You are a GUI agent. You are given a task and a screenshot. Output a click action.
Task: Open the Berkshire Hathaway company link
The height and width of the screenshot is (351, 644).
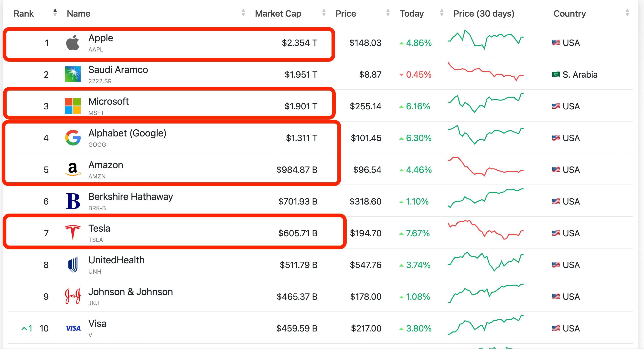coord(130,196)
